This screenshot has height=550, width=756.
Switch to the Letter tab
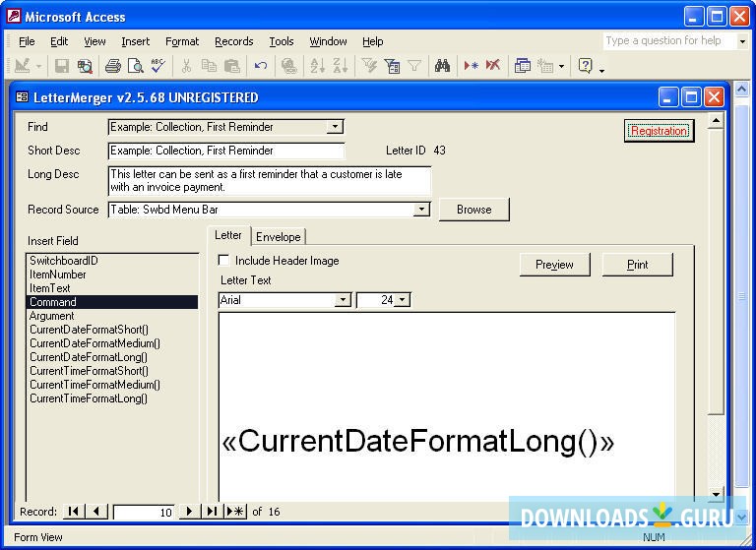click(228, 235)
